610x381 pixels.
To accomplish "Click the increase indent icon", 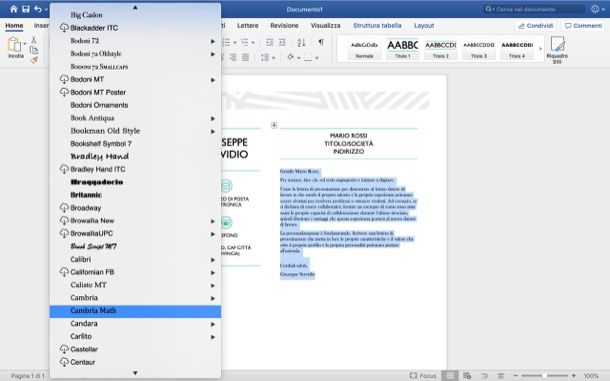I will tap(282, 42).
